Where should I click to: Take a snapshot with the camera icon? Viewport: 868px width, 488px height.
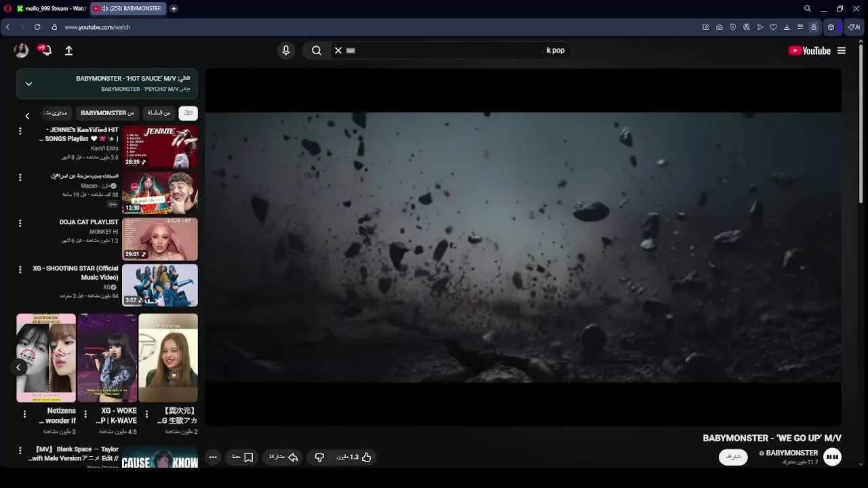(x=719, y=27)
